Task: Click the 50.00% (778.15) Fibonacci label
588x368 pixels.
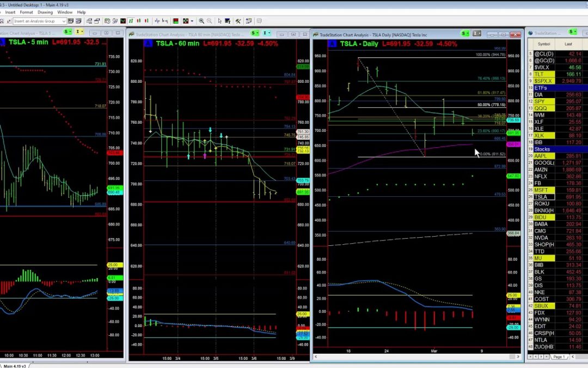Action: [x=491, y=105]
